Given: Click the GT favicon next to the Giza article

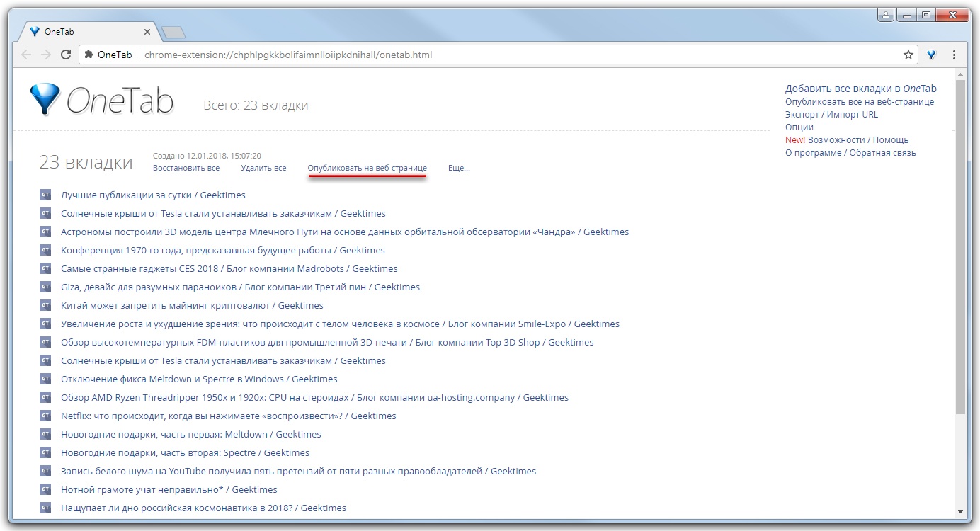Looking at the screenshot, I should [x=45, y=287].
